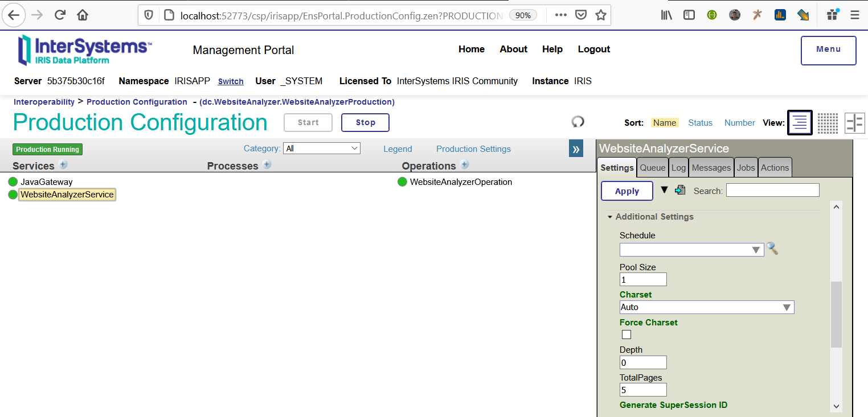Image resolution: width=868 pixels, height=417 pixels.
Task: Add a new service with plus icon
Action: tap(63, 165)
